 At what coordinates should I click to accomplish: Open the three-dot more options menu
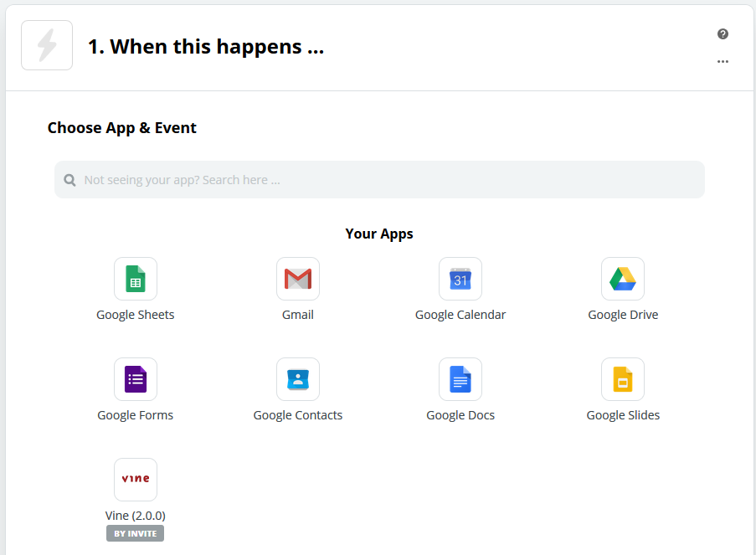(723, 61)
